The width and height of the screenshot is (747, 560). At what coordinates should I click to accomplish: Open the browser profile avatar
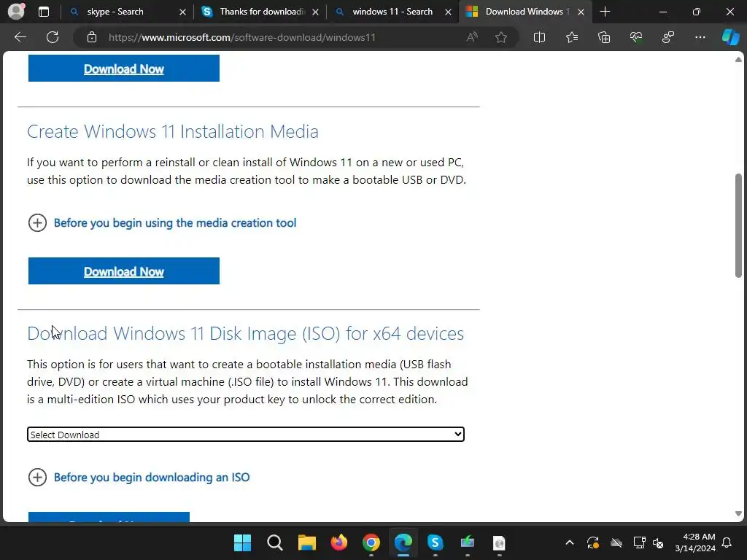(x=16, y=12)
